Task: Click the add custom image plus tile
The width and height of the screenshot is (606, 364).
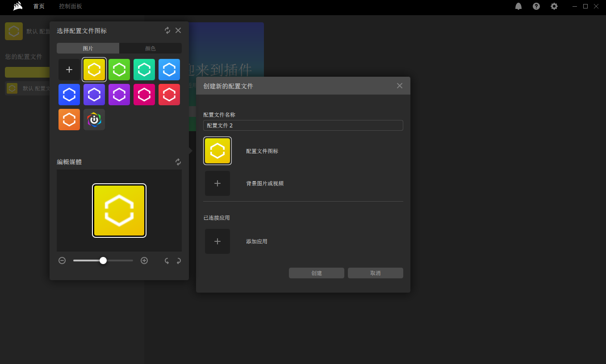Action: click(69, 70)
